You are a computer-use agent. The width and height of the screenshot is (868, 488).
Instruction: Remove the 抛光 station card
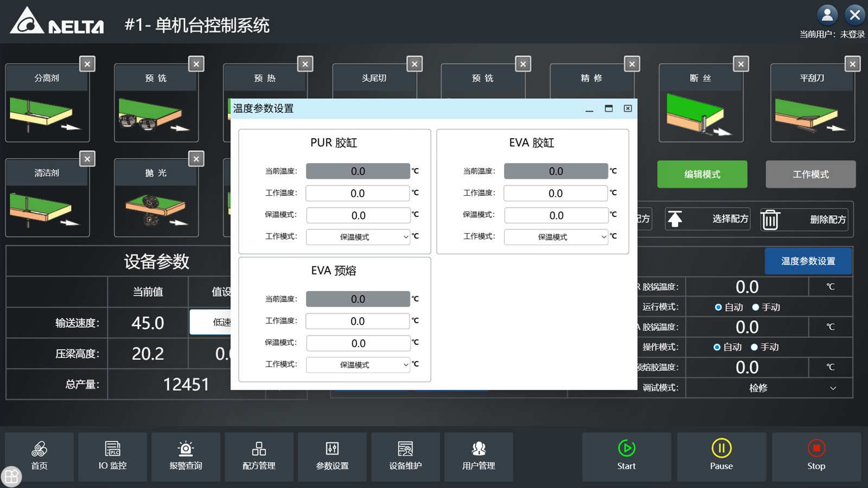pyautogui.click(x=196, y=159)
